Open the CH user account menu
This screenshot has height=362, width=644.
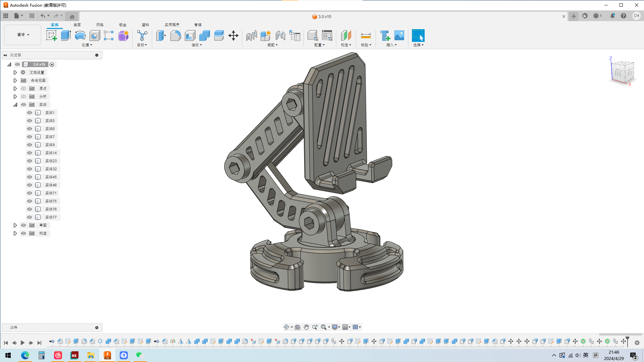pos(636,16)
